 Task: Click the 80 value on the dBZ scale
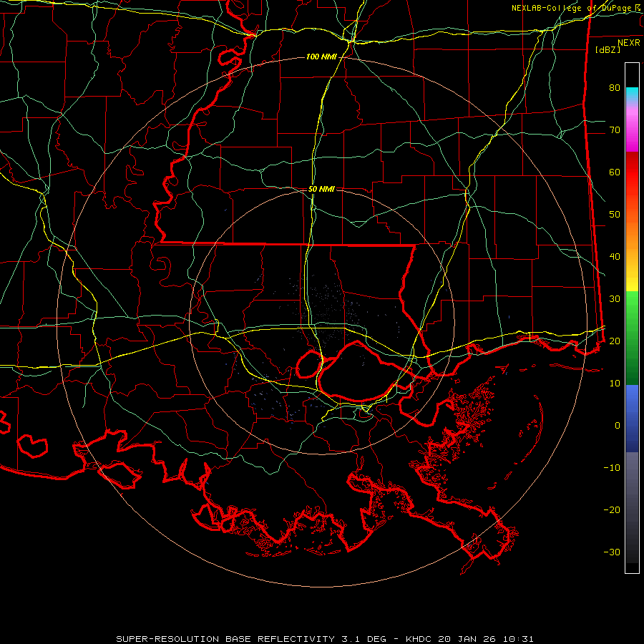615,88
